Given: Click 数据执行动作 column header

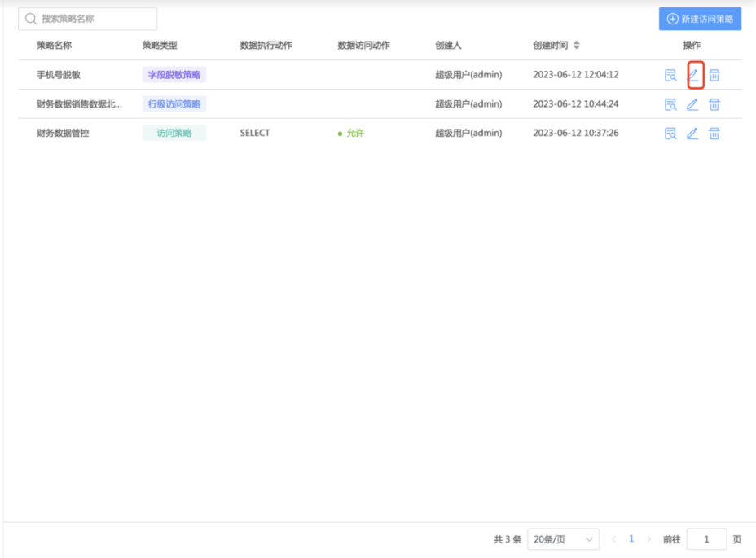Looking at the screenshot, I should 266,46.
